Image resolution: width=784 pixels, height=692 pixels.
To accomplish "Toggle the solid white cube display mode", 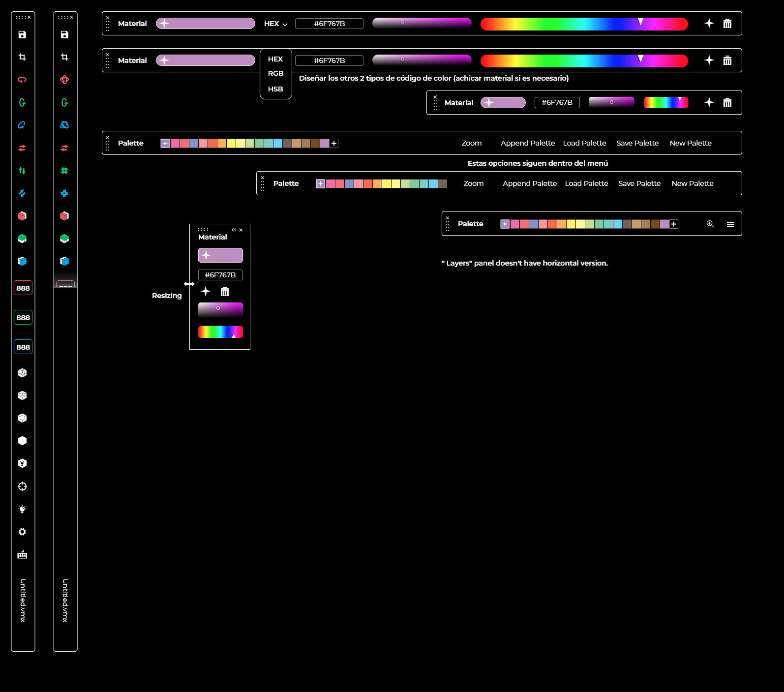I will point(22,441).
